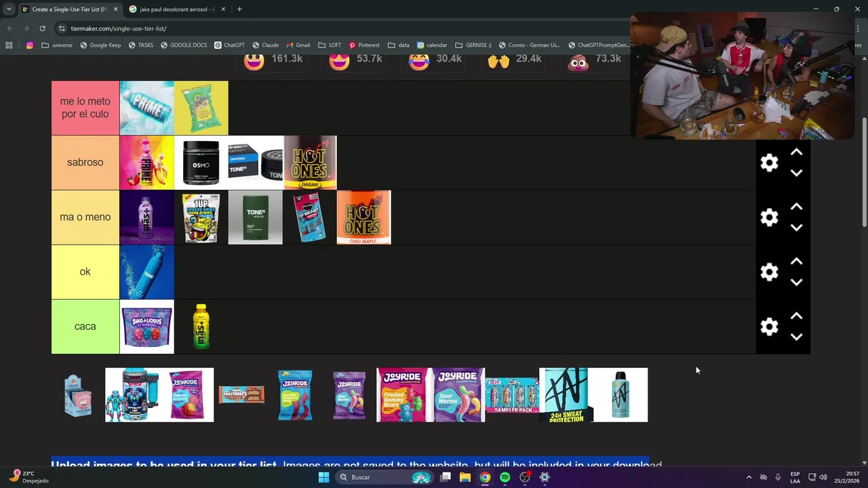The height and width of the screenshot is (488, 868).
Task: Move caca row up with chevron
Action: click(x=797, y=317)
